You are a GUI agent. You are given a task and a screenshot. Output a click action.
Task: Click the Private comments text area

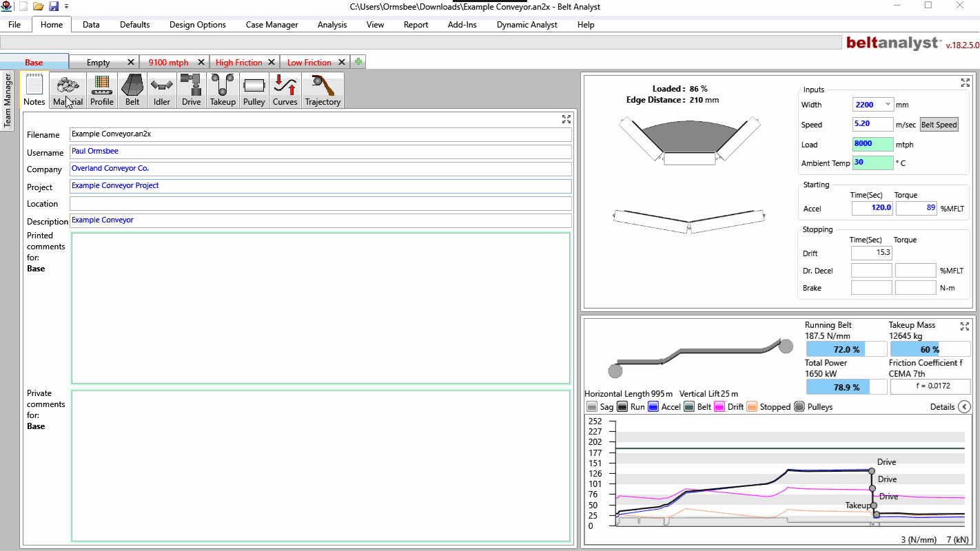pyautogui.click(x=320, y=466)
